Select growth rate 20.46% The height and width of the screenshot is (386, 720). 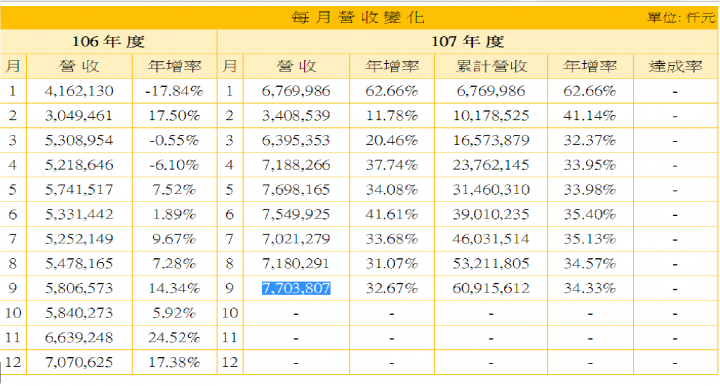point(392,140)
